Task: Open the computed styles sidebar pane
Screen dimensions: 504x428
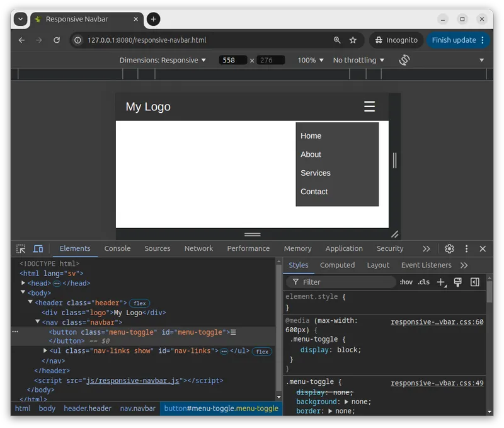Action: tap(475, 282)
